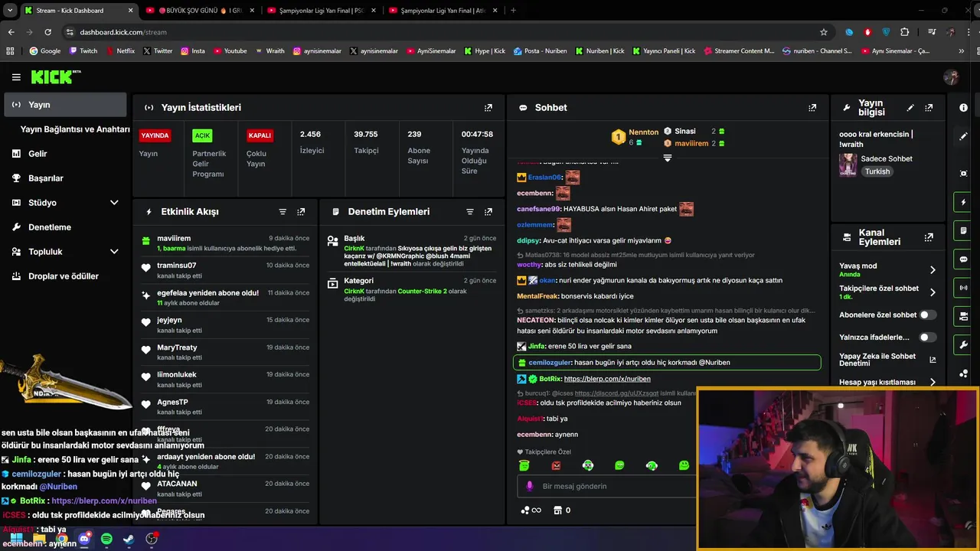Click the Kick logo

click(55, 77)
